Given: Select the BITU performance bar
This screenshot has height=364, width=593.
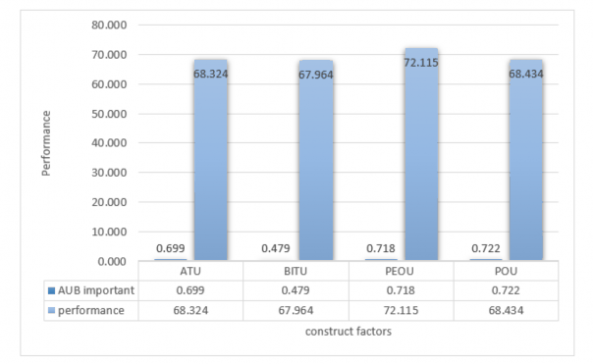Looking at the screenshot, I should [316, 160].
